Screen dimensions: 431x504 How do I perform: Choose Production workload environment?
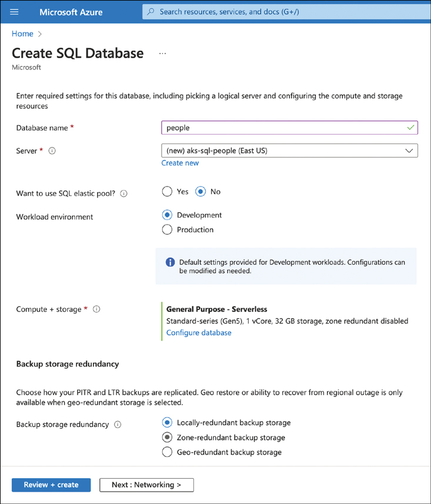tap(167, 230)
